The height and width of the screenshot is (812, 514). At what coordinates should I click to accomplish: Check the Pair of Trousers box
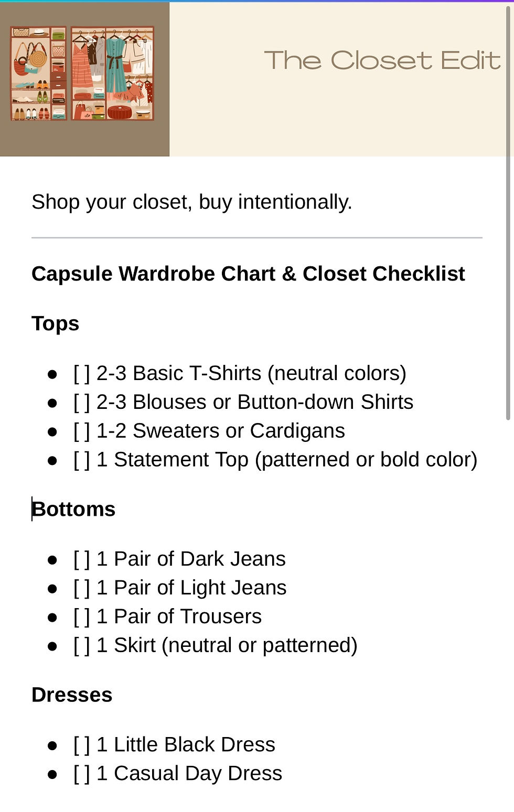82,617
